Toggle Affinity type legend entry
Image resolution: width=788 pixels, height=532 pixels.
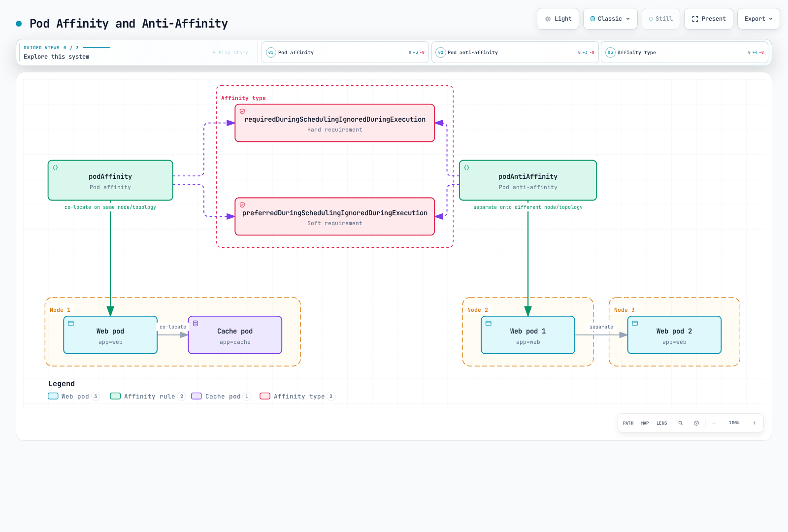click(297, 396)
